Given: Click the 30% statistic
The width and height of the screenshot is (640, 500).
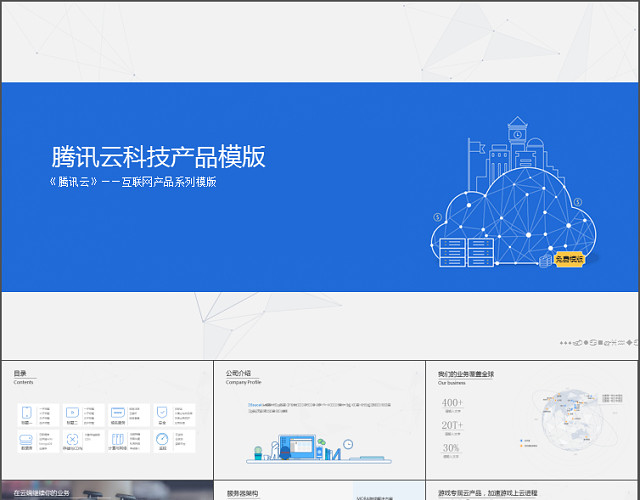Looking at the screenshot, I should click(x=451, y=448).
